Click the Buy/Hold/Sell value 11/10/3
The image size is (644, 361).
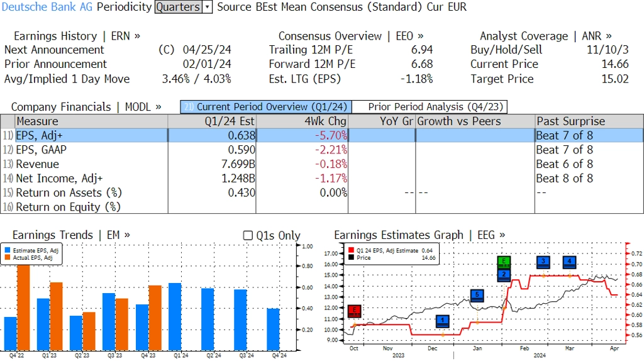(608, 50)
